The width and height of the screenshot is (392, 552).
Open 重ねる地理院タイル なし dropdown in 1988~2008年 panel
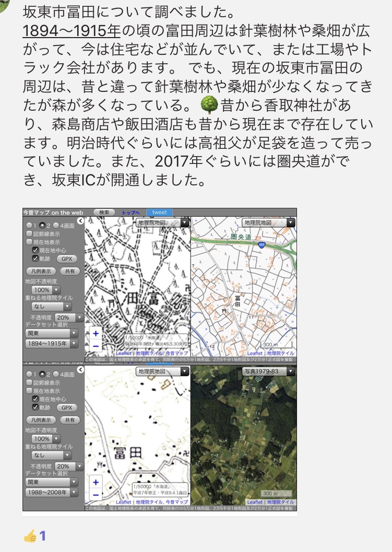click(51, 455)
